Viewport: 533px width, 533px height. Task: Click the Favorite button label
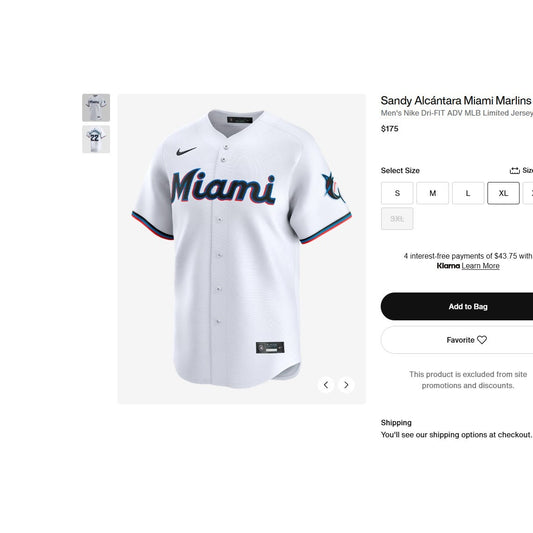(x=460, y=340)
